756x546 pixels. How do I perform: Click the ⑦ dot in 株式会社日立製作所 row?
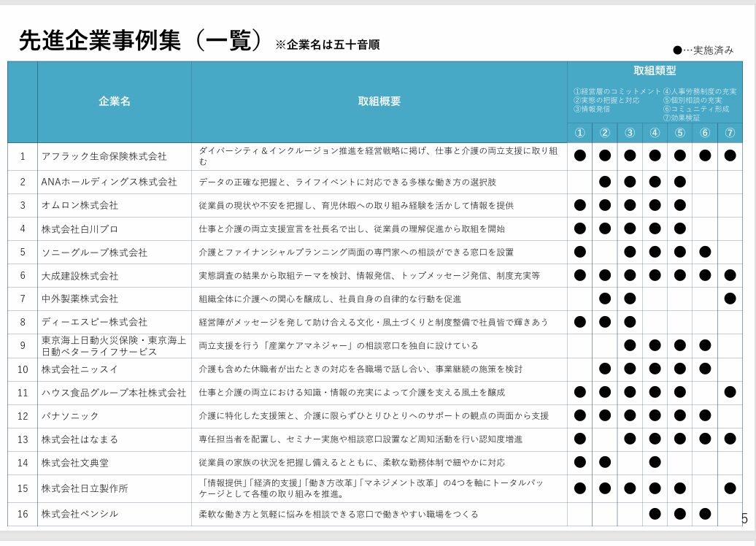pyautogui.click(x=730, y=488)
